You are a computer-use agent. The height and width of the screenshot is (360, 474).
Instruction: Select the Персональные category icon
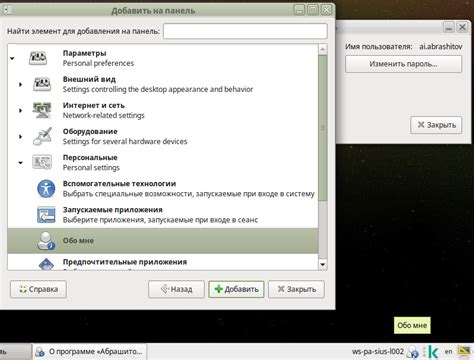point(42,162)
